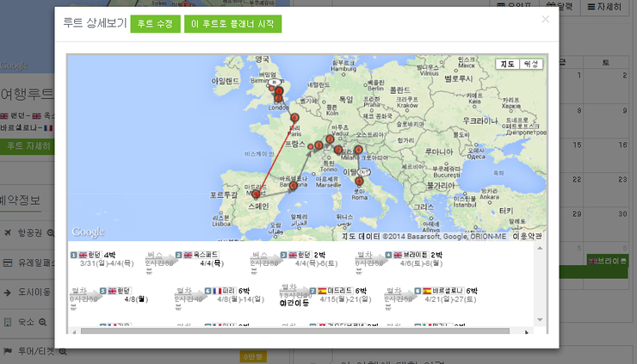Switch map to 지도 view
The height and width of the screenshot is (364, 637).
[507, 65]
